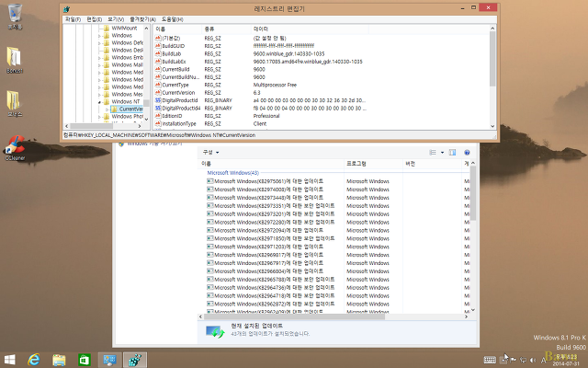Switch to the Registry Editor taskbar button

pyautogui.click(x=135, y=360)
